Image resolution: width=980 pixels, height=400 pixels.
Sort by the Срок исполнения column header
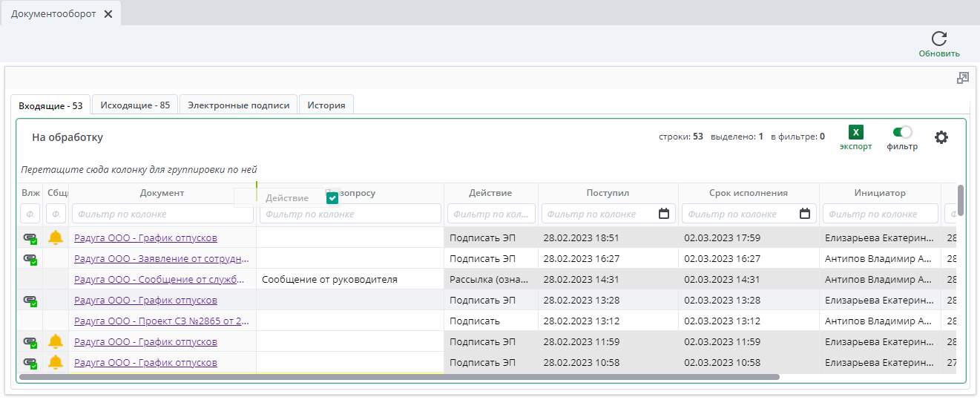749,193
